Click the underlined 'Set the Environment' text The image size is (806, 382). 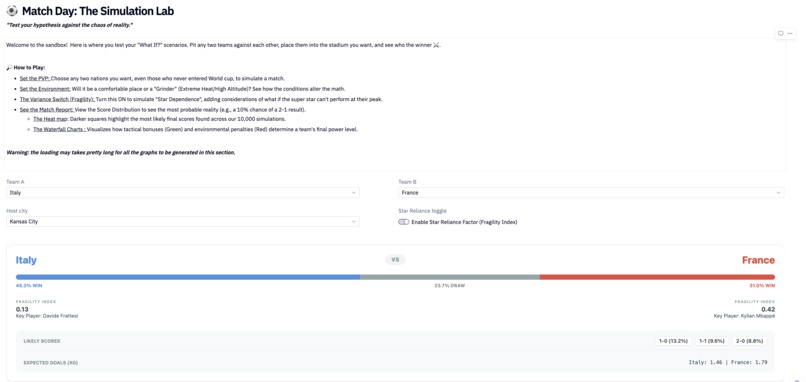(x=45, y=89)
